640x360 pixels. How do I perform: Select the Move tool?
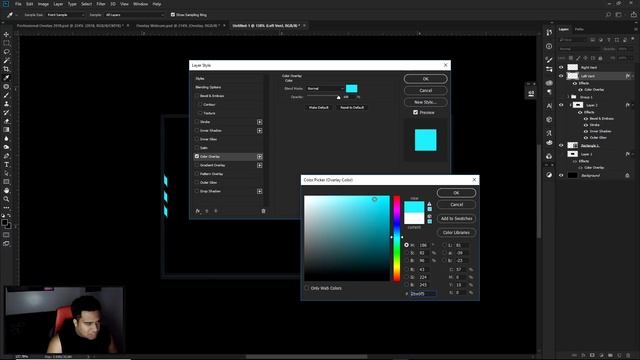(7, 34)
